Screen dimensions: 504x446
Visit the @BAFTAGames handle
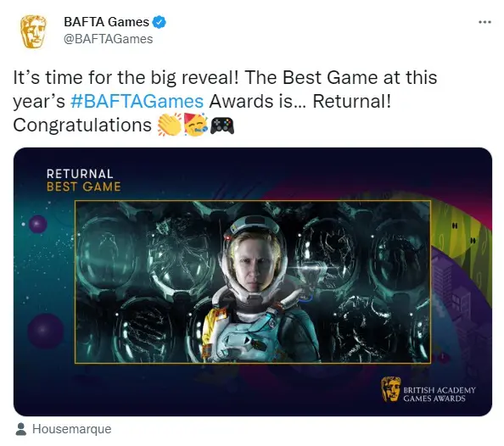tap(109, 39)
